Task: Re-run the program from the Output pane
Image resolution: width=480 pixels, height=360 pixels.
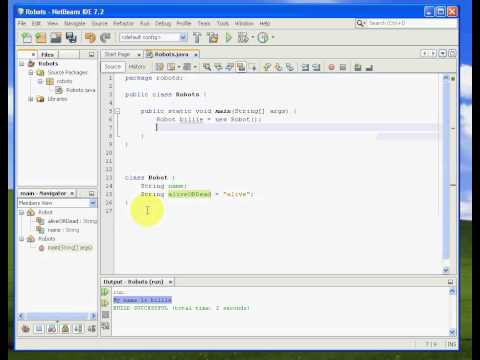Action: [x=105, y=292]
